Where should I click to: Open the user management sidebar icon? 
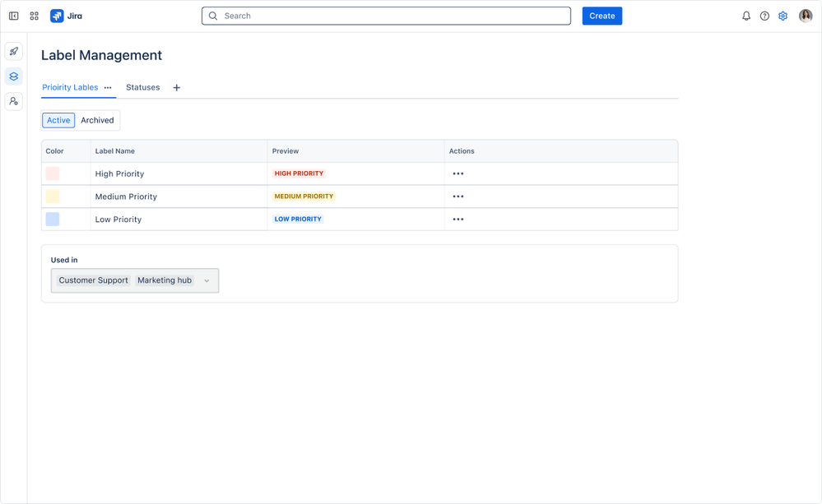[x=14, y=101]
